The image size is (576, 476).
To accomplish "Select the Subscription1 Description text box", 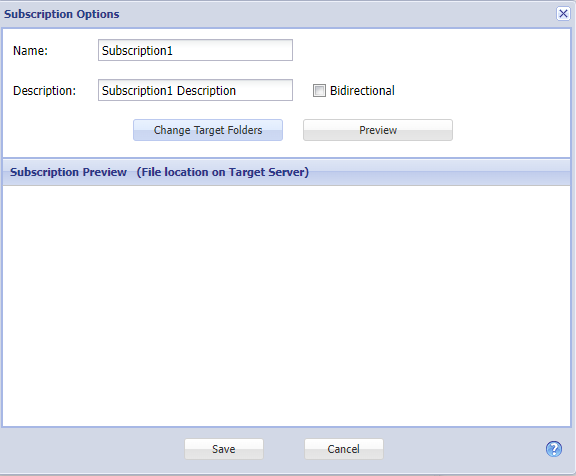I will [195, 90].
